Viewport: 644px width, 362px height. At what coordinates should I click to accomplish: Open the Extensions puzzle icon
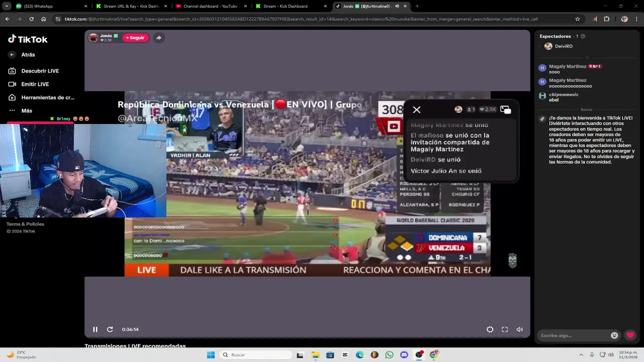click(606, 19)
